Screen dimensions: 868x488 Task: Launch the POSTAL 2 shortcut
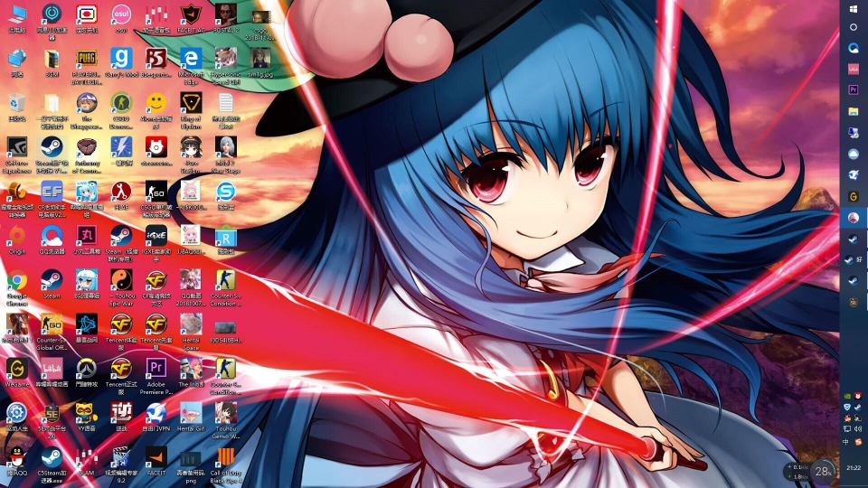(x=226, y=18)
